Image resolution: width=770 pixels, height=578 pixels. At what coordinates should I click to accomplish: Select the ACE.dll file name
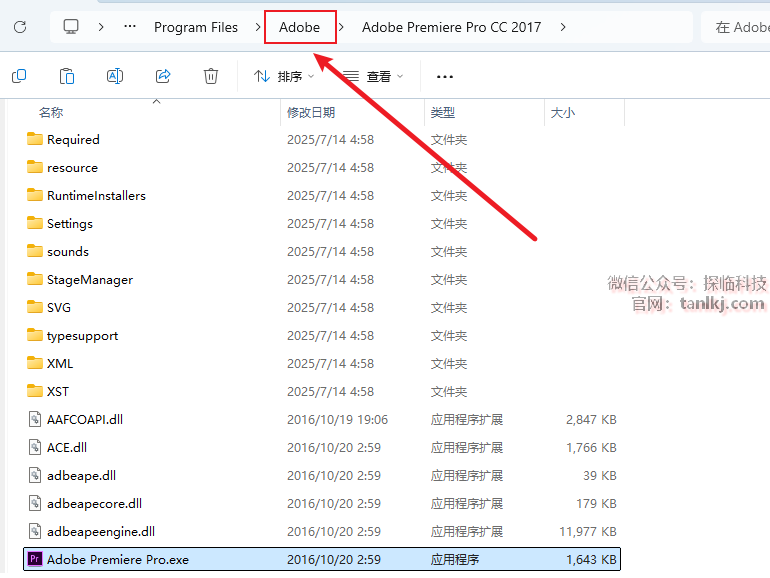pos(67,447)
